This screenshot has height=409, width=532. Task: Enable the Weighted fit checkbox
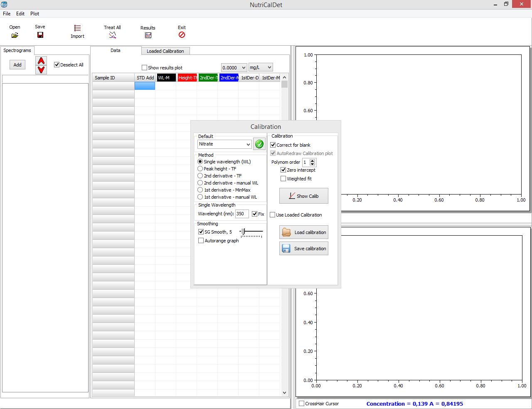(x=283, y=179)
